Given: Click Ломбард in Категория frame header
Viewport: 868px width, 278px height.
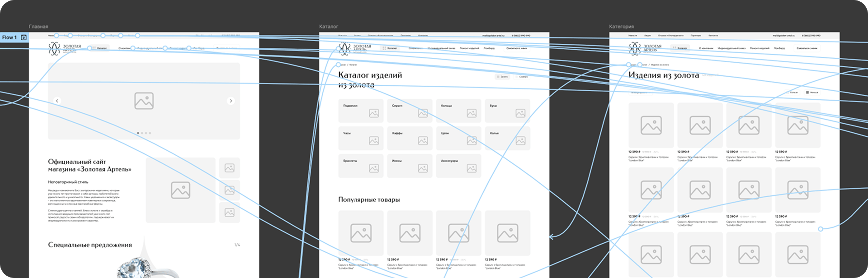Looking at the screenshot, I should (x=779, y=48).
